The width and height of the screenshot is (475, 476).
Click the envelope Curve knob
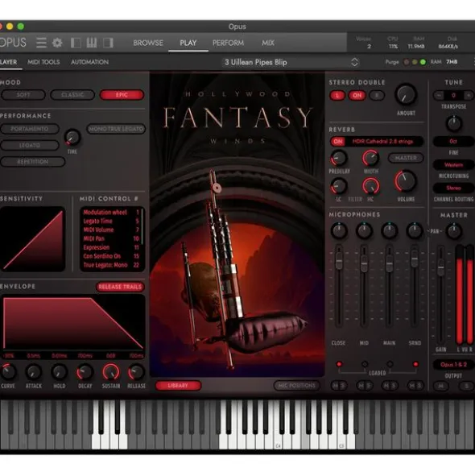pos(8,372)
